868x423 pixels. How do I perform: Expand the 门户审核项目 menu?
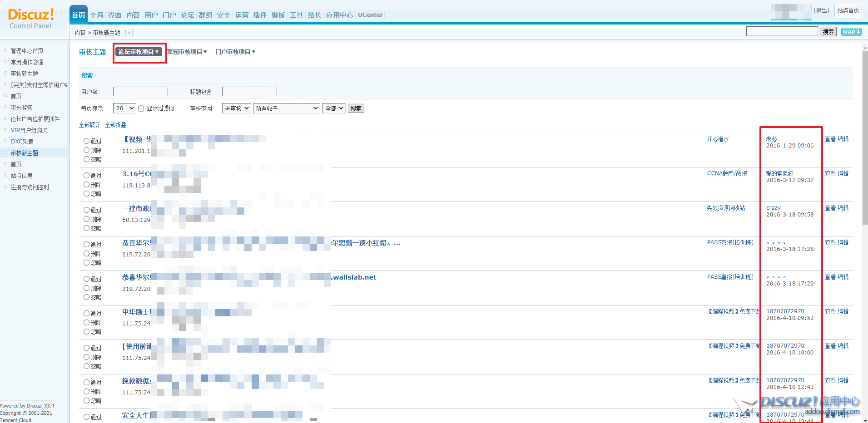click(235, 52)
